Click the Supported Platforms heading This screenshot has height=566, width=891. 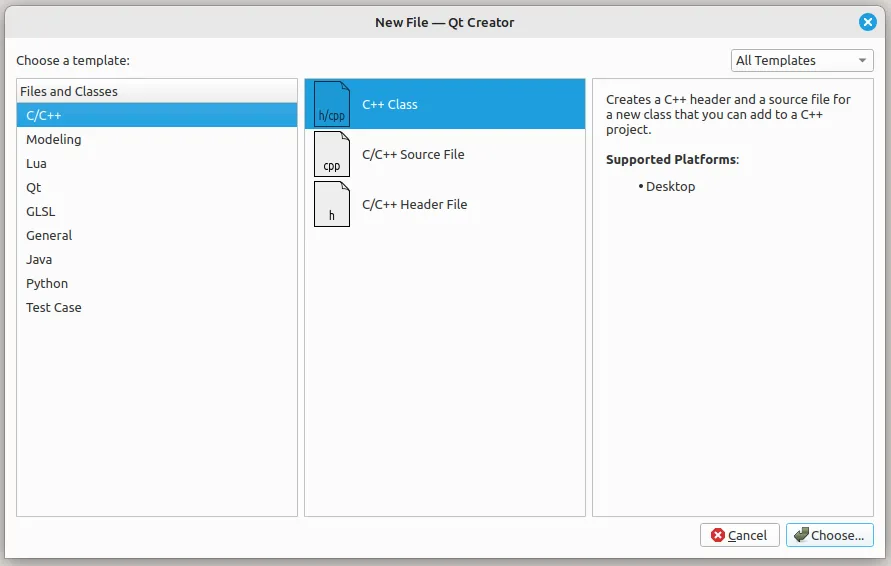[x=672, y=160]
